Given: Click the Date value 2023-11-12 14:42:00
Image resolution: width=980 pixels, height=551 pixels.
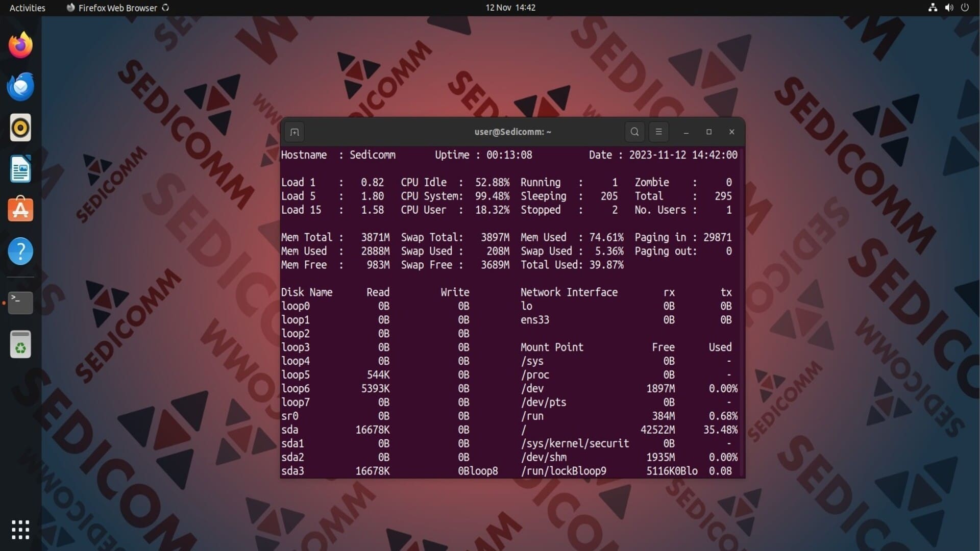Looking at the screenshot, I should tap(683, 155).
